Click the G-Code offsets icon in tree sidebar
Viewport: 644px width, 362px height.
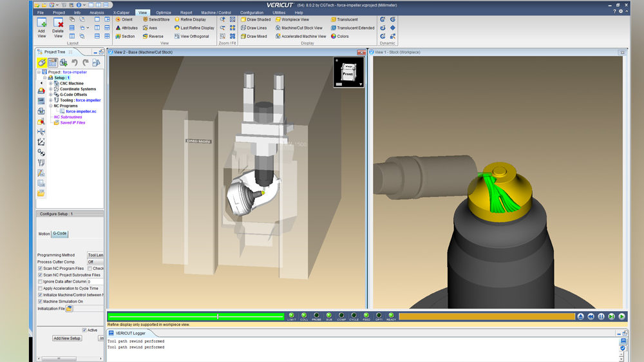tap(41, 153)
